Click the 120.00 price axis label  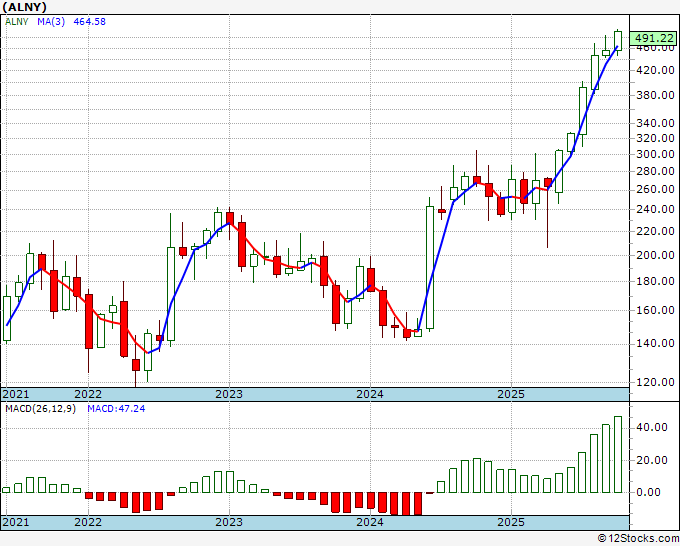[655, 382]
